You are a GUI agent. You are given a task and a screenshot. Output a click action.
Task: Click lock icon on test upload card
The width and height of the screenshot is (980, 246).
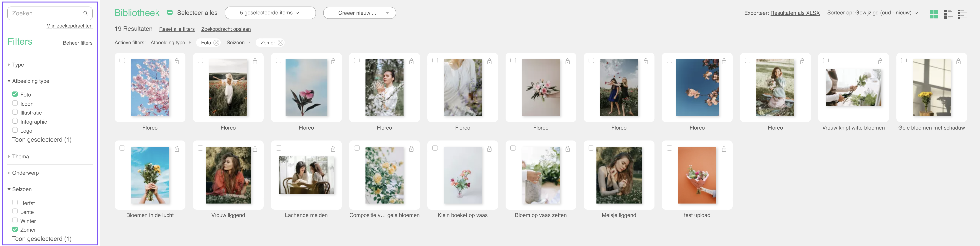724,149
